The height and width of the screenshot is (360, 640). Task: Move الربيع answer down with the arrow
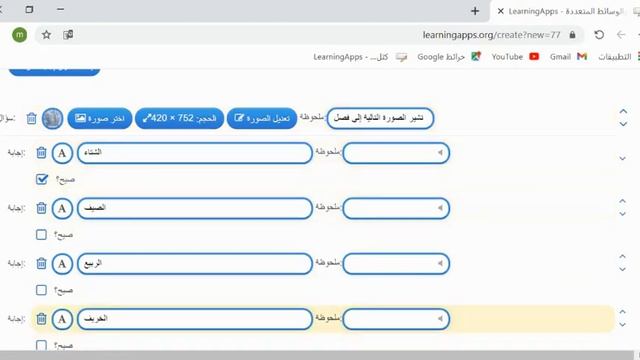(x=622, y=269)
